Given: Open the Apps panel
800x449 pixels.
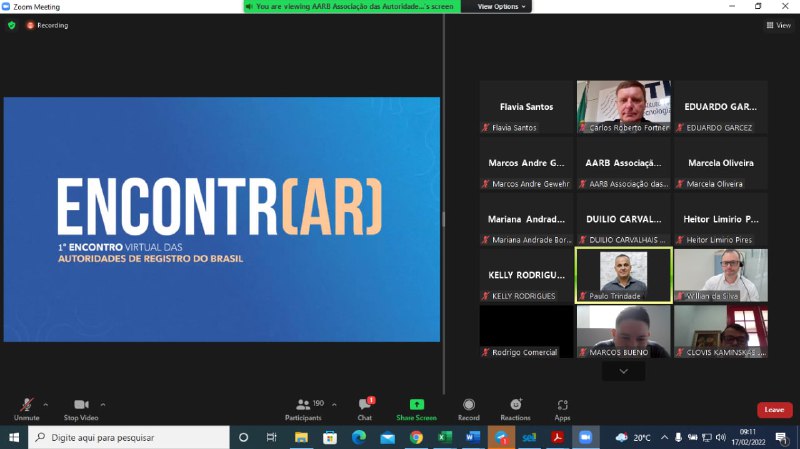Looking at the screenshot, I should [562, 405].
